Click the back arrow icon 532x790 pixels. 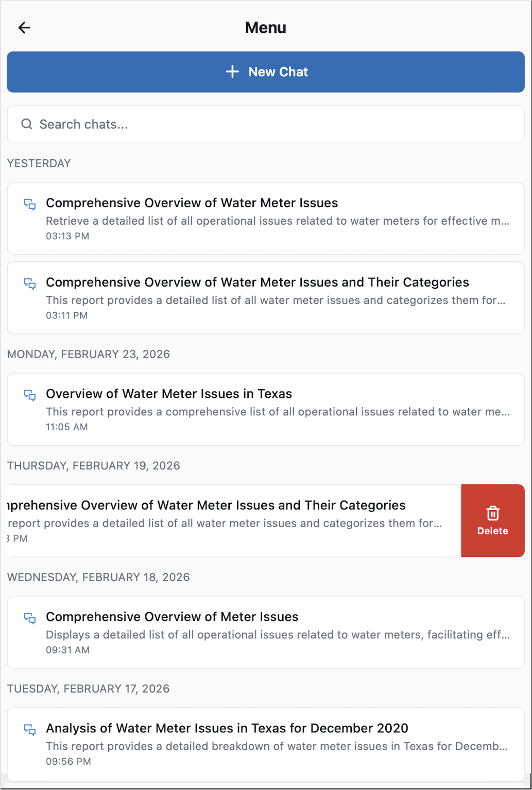[x=24, y=28]
